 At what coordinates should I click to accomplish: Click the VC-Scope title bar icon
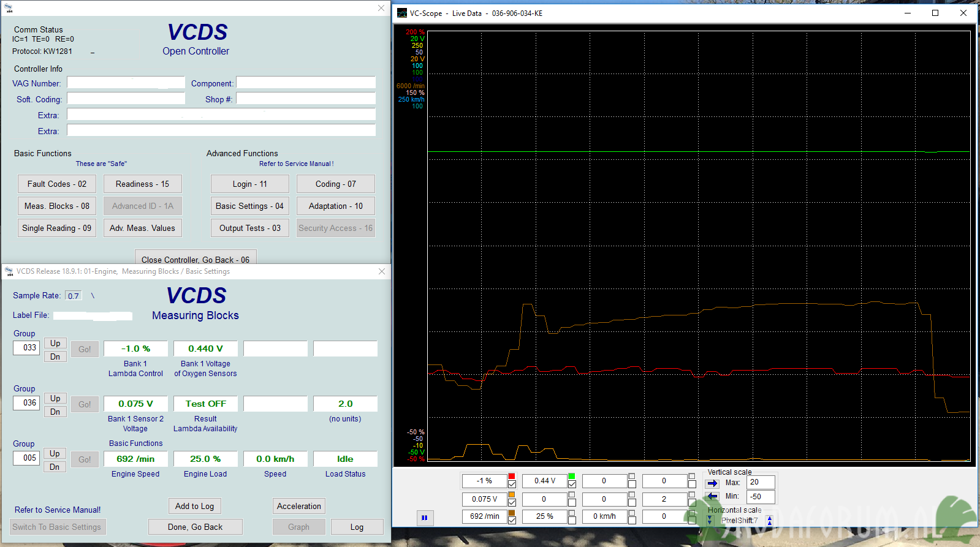(x=402, y=13)
